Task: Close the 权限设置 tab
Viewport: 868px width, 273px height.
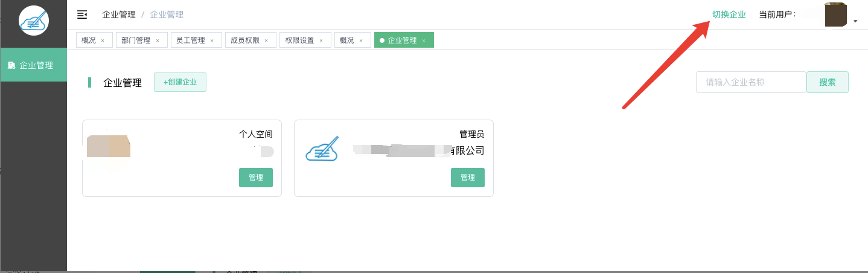Action: 321,40
